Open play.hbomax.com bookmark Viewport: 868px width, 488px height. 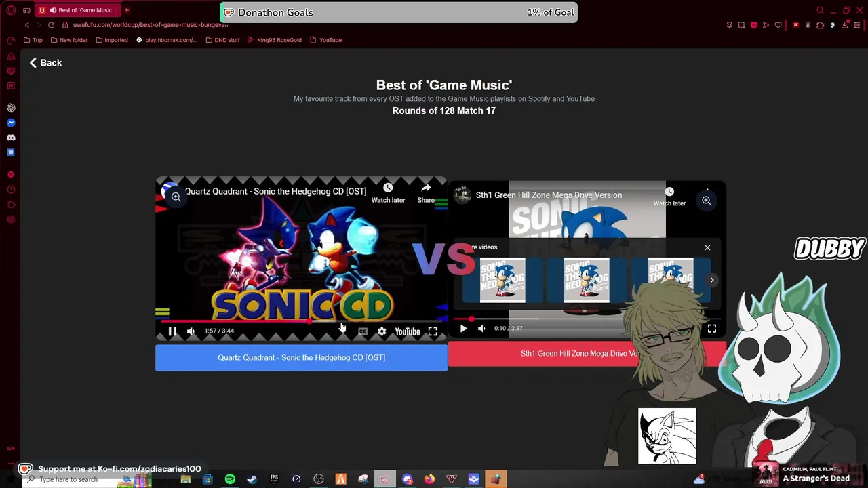click(167, 40)
